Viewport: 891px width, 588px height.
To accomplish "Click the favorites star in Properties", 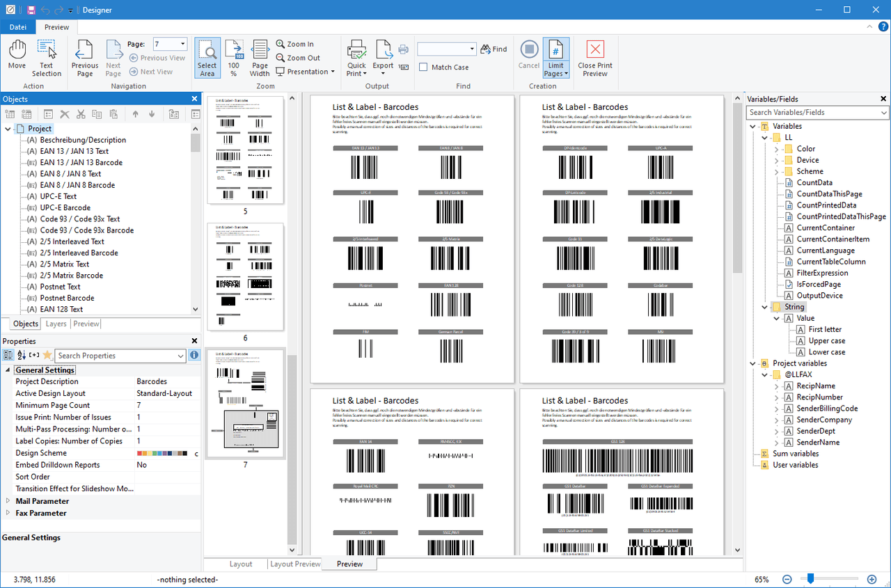I will coord(47,356).
